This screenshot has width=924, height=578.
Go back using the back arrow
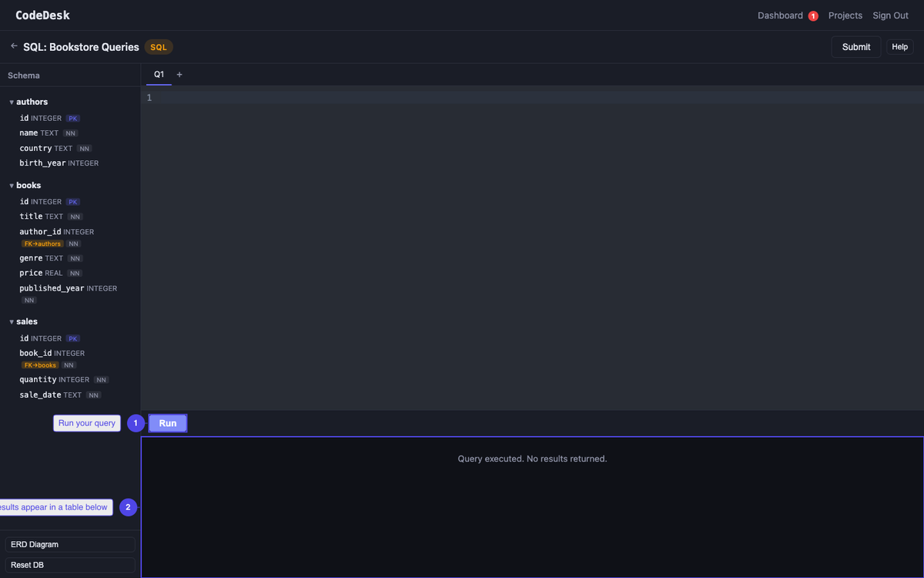coord(13,46)
